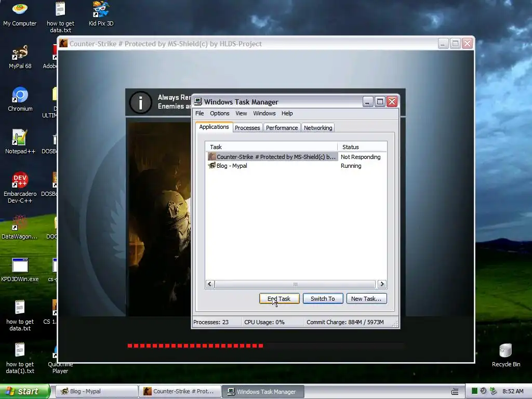The height and width of the screenshot is (399, 532).
Task: Click green CPU tray icon
Action: tap(474, 391)
